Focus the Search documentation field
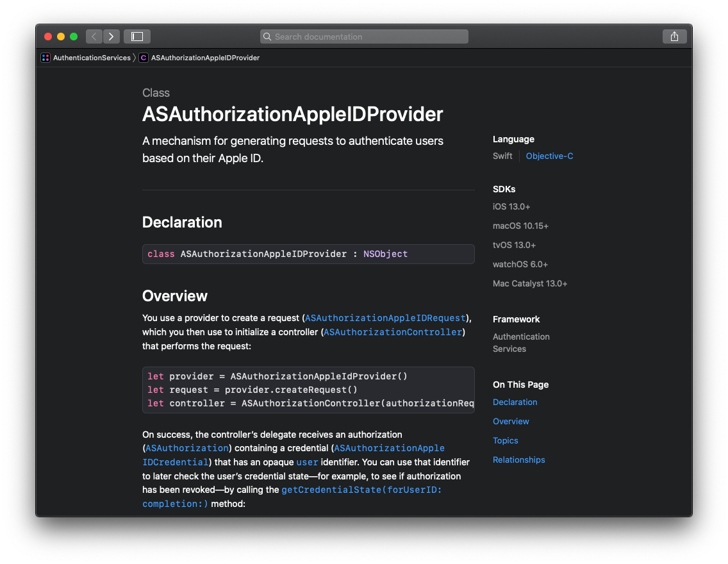This screenshot has height=564, width=728. [364, 37]
